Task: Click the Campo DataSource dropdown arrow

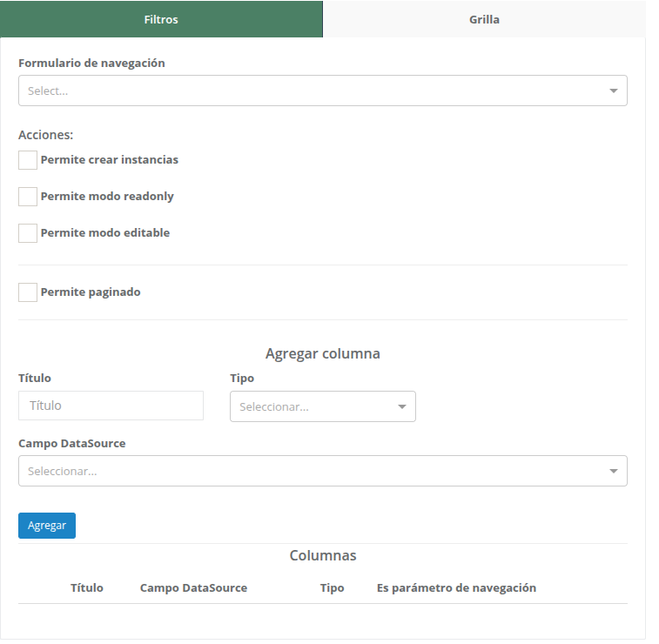Action: tap(613, 471)
